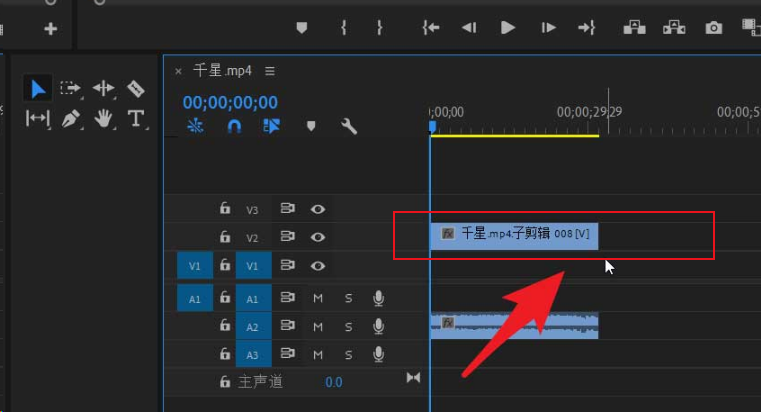Image resolution: width=761 pixels, height=412 pixels.
Task: Select the 千星.mp4子剪辑 008 video clip
Action: pos(514,233)
